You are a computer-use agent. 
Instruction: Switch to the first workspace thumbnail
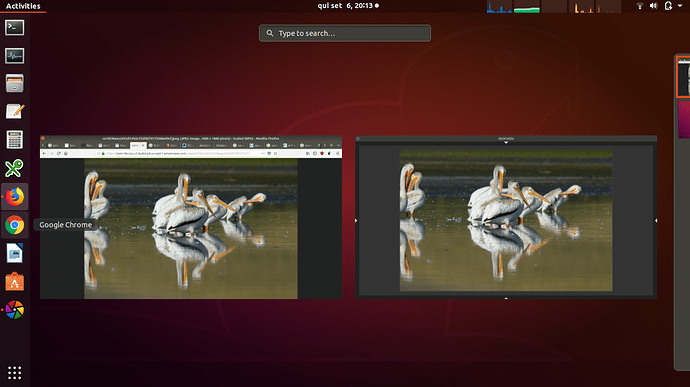click(683, 77)
